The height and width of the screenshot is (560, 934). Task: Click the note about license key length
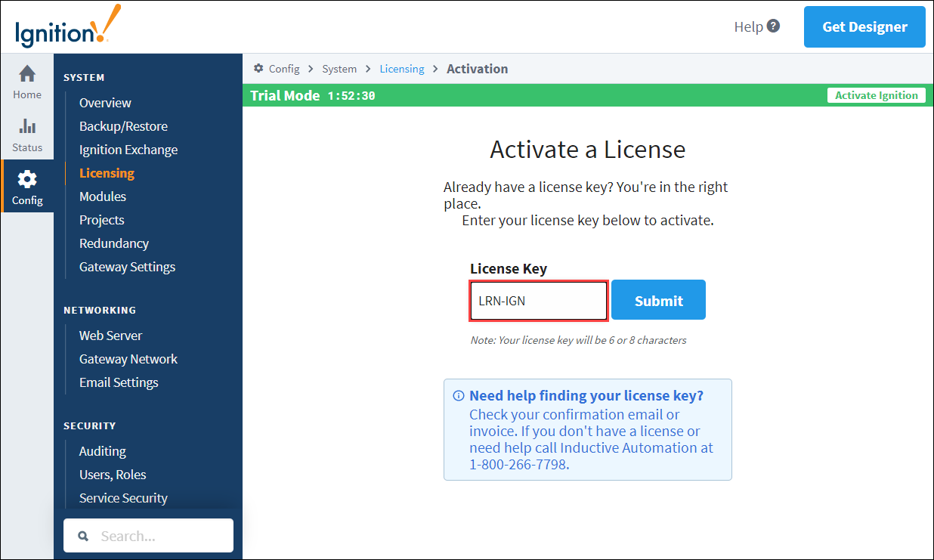578,340
